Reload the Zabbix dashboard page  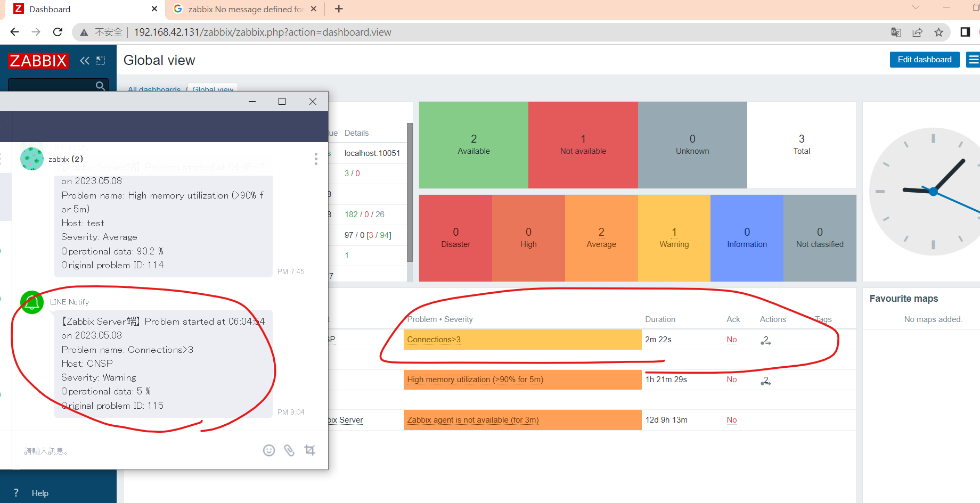tap(58, 32)
